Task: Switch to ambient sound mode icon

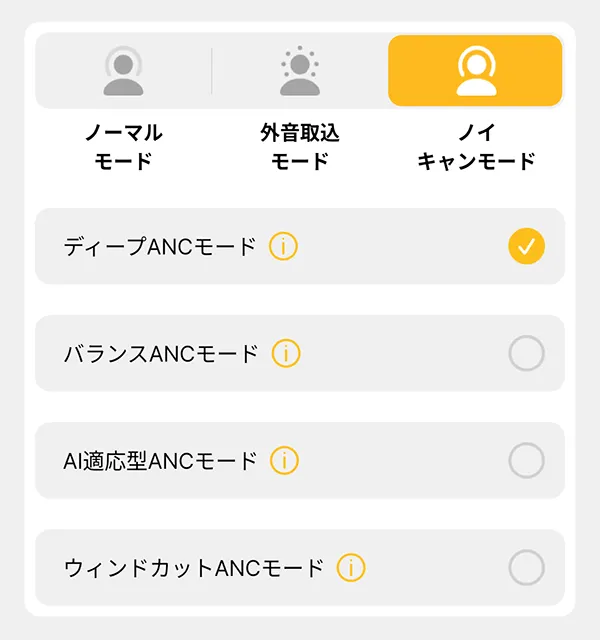Action: 300,71
